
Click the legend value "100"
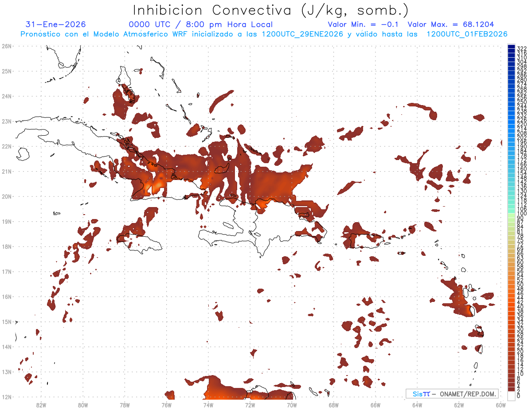point(521,214)
